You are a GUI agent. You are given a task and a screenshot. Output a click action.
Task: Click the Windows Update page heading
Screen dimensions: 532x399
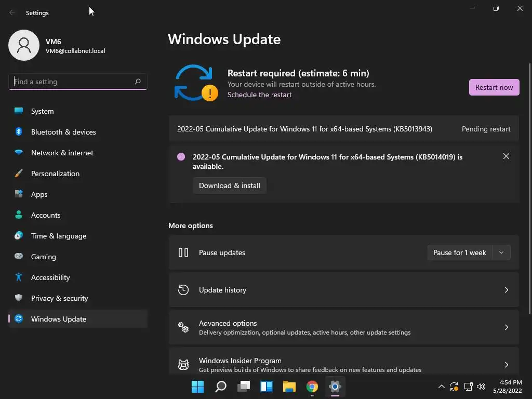point(224,39)
